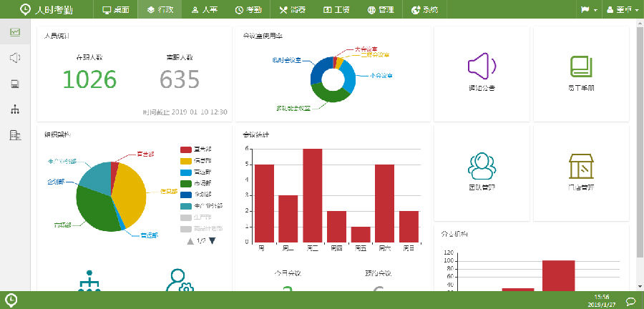Click the vertical scrollbar on the right
Image resolution: width=644 pixels, height=309 pixels.
coord(639,143)
